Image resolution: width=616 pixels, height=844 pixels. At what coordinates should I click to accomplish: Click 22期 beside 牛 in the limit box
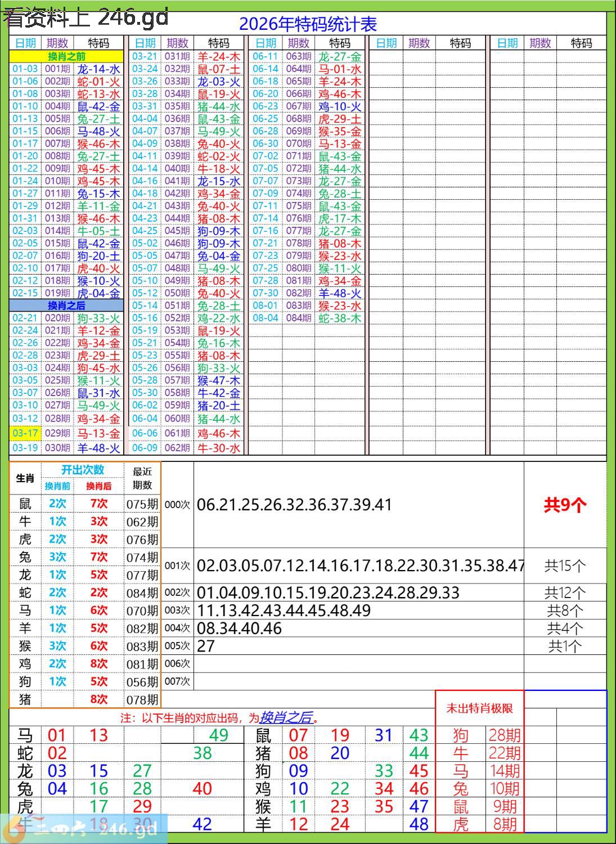click(x=505, y=753)
